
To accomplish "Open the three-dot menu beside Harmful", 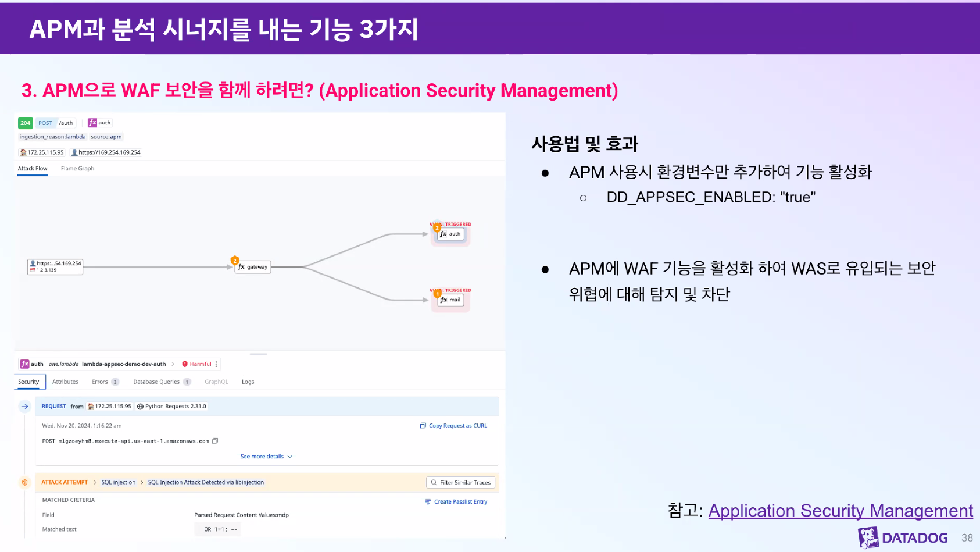I will click(216, 364).
